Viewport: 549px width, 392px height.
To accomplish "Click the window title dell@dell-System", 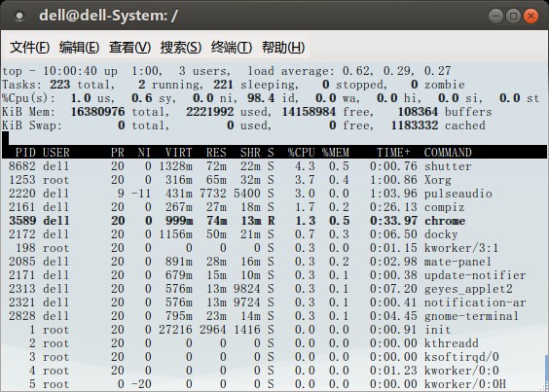I will click(x=109, y=16).
